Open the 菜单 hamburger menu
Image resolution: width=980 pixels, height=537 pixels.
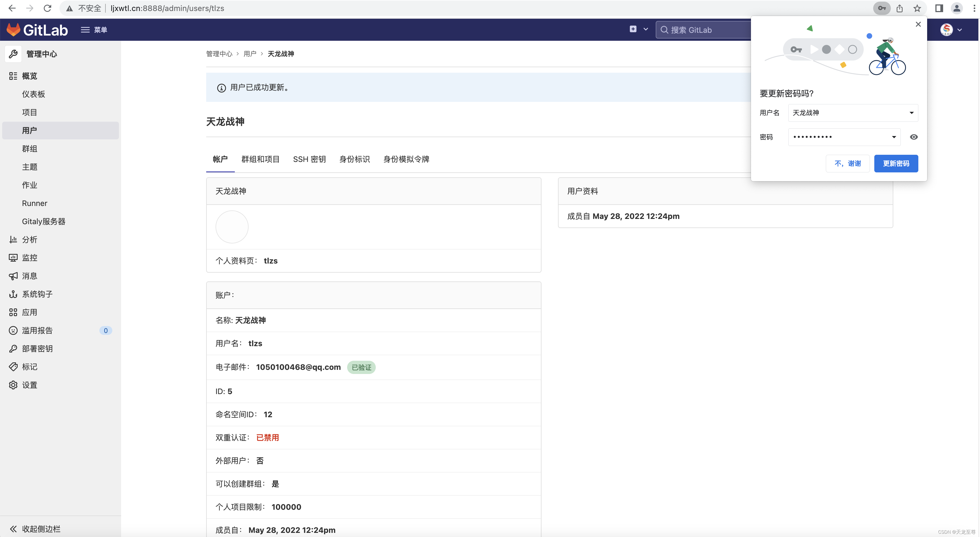pos(94,30)
